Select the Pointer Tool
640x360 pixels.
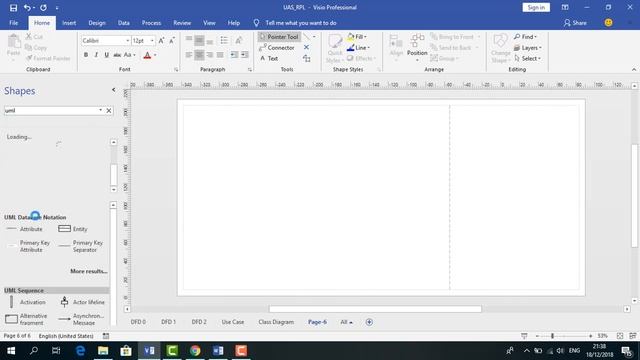pos(279,37)
